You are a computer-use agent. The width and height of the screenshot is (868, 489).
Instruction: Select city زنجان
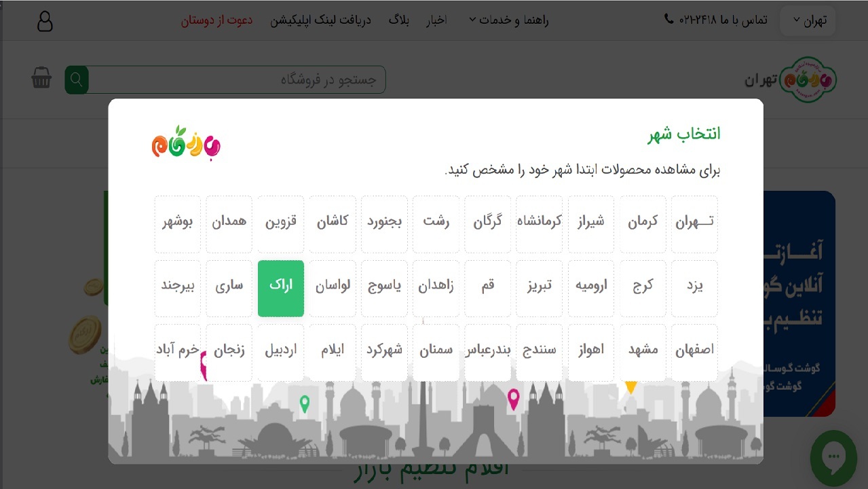229,352
